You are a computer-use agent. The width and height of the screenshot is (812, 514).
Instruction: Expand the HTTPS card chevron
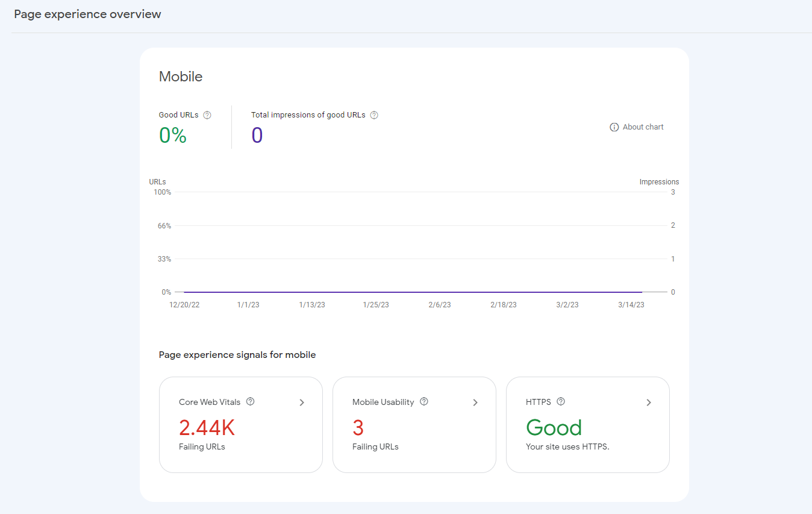coord(649,402)
